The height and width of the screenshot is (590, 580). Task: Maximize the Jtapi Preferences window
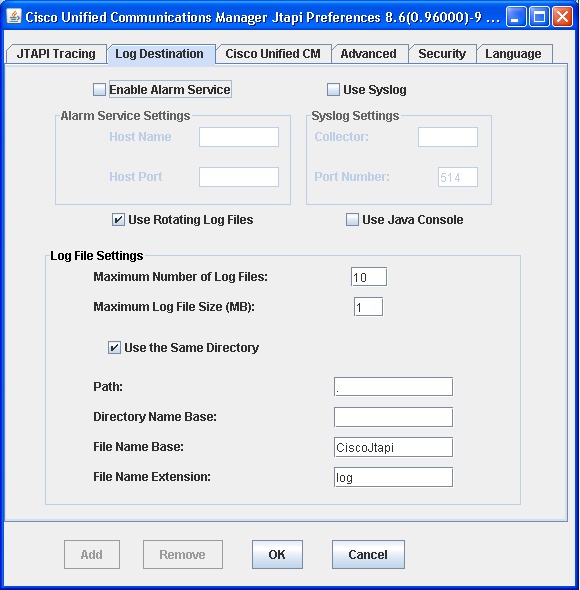[x=539, y=17]
